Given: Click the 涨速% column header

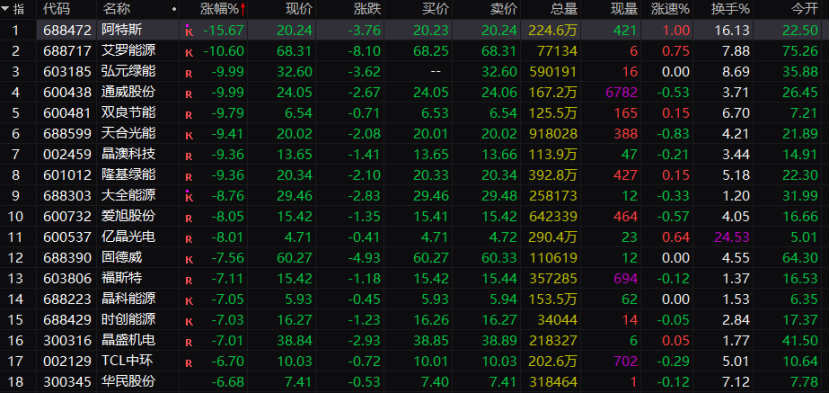Looking at the screenshot, I should coord(671,9).
